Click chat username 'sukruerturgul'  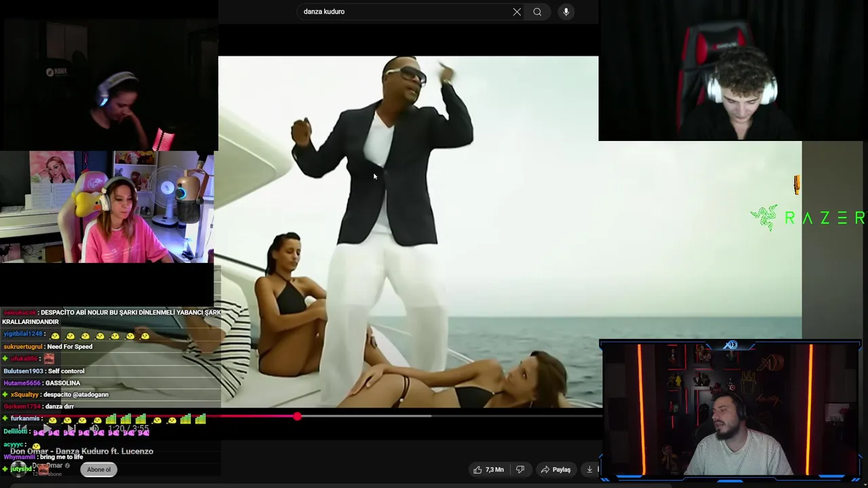(22, 346)
